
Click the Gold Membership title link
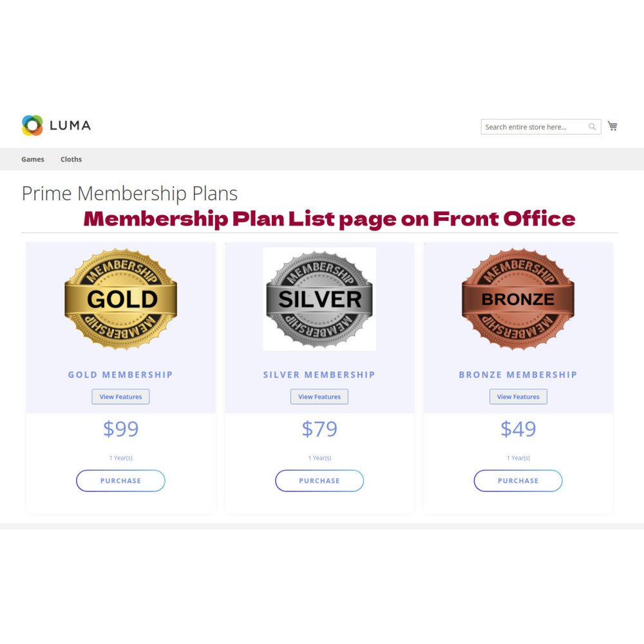[x=120, y=375]
